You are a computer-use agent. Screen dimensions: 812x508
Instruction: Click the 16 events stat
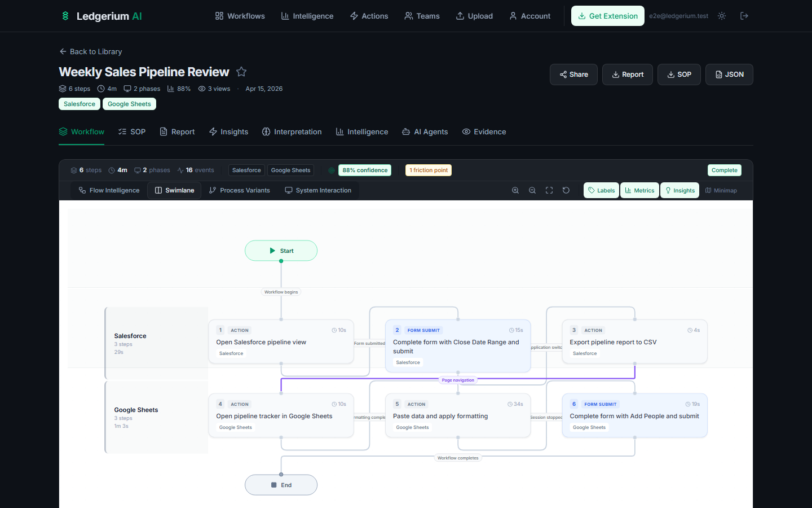coord(196,170)
